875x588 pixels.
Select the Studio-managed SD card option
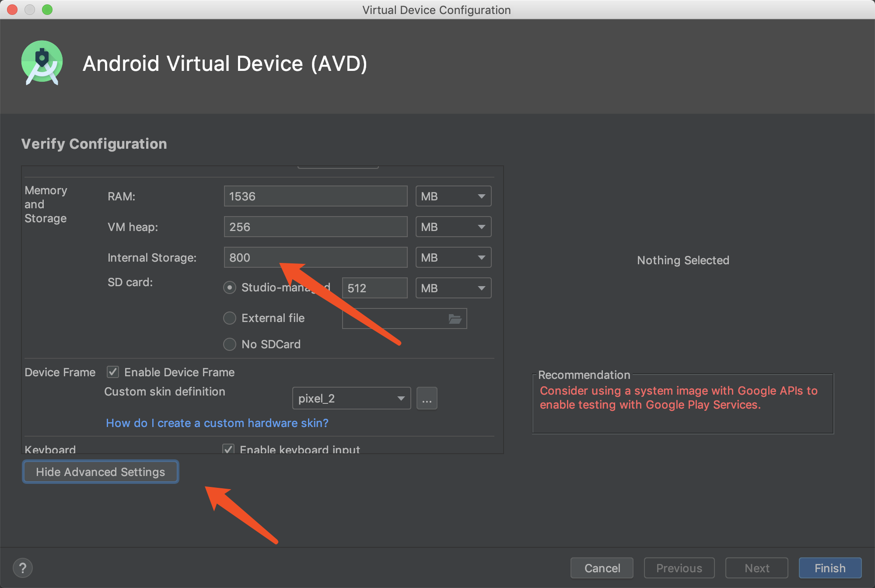click(x=230, y=288)
